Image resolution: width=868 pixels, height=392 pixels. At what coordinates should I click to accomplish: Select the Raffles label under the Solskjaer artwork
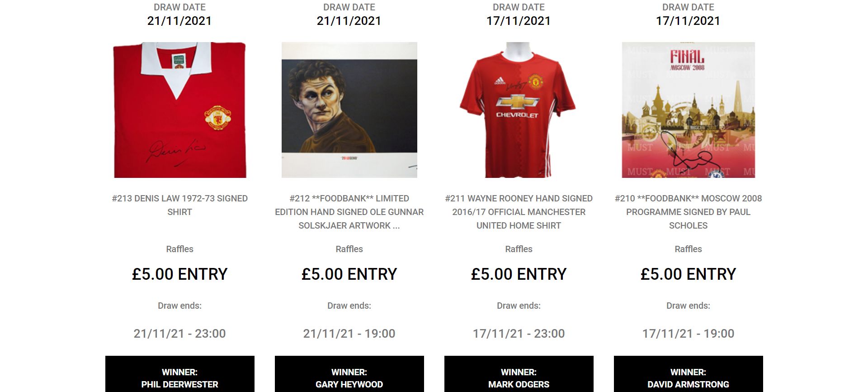coord(349,249)
